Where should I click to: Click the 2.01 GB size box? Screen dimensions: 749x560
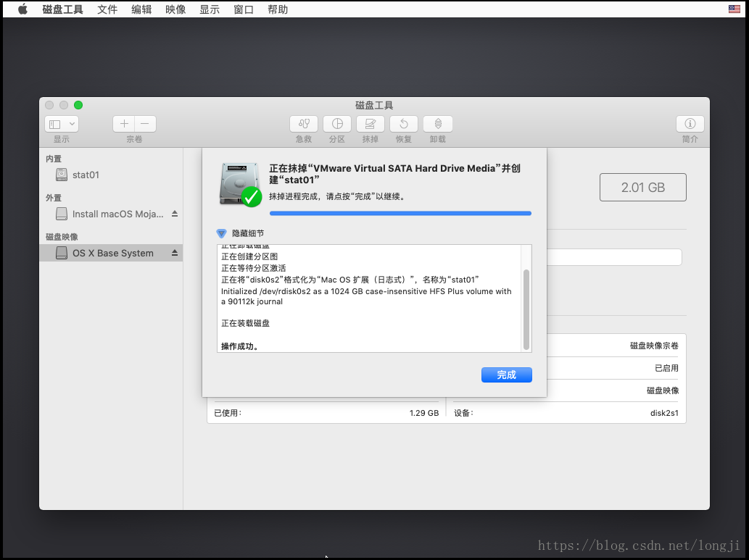[643, 187]
